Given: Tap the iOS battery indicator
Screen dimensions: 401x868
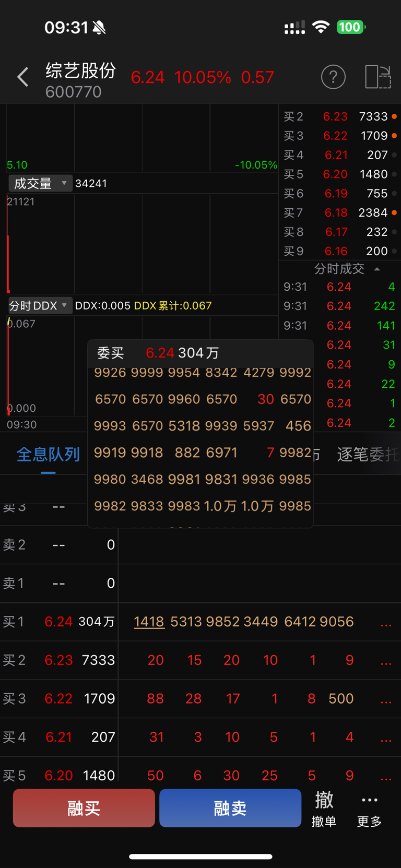Looking at the screenshot, I should tap(351, 27).
